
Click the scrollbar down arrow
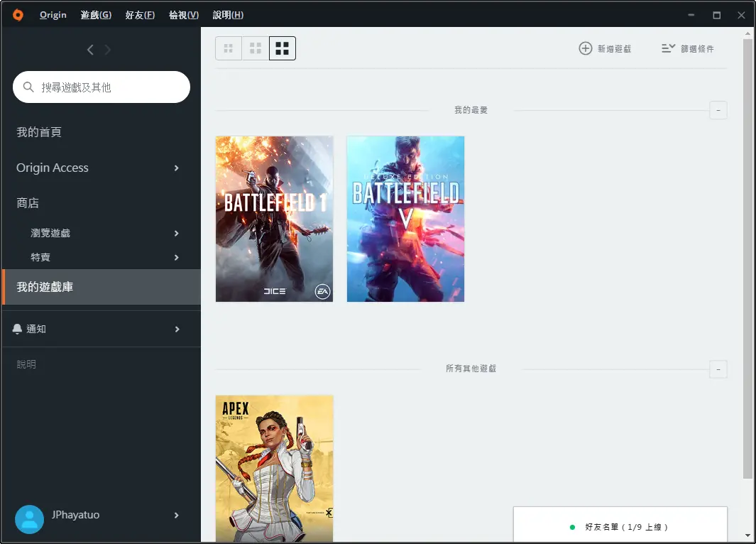pos(747,535)
